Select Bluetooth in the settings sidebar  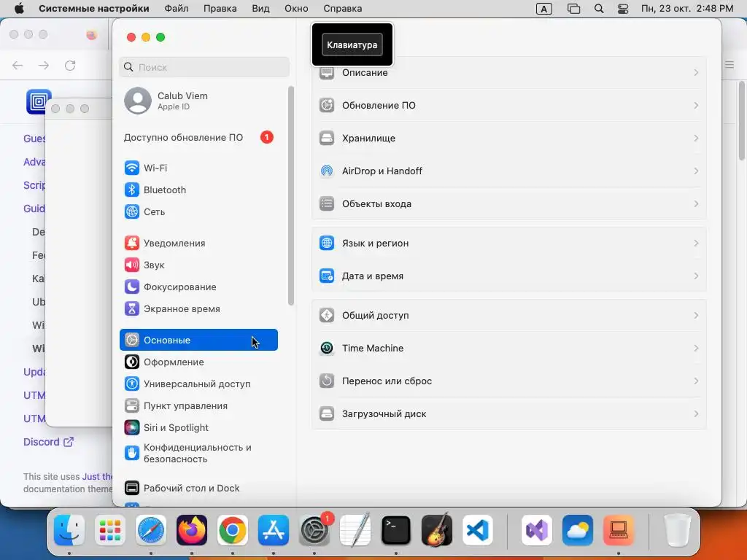(x=198, y=190)
